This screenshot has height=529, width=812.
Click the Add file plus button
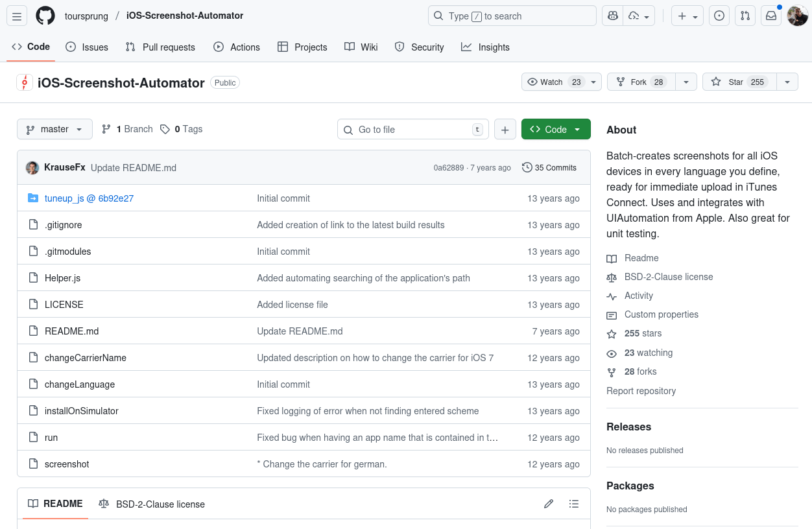click(505, 129)
